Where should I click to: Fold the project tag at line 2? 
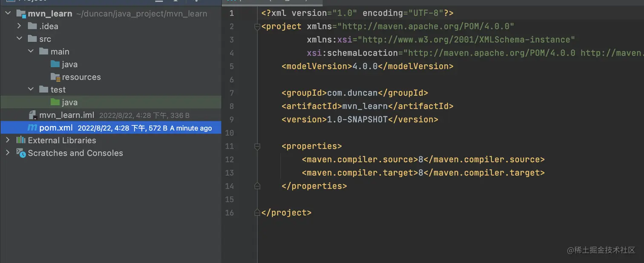tap(257, 27)
